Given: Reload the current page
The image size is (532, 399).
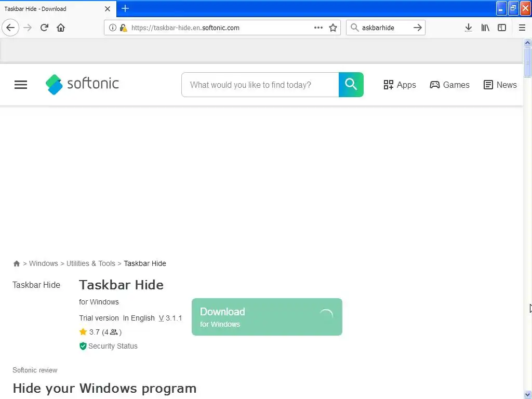Looking at the screenshot, I should coord(44,28).
